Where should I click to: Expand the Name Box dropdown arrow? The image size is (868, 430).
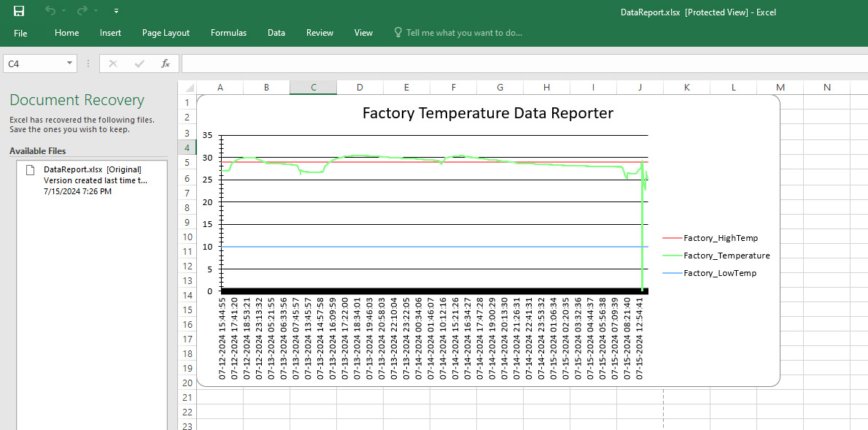[x=70, y=64]
